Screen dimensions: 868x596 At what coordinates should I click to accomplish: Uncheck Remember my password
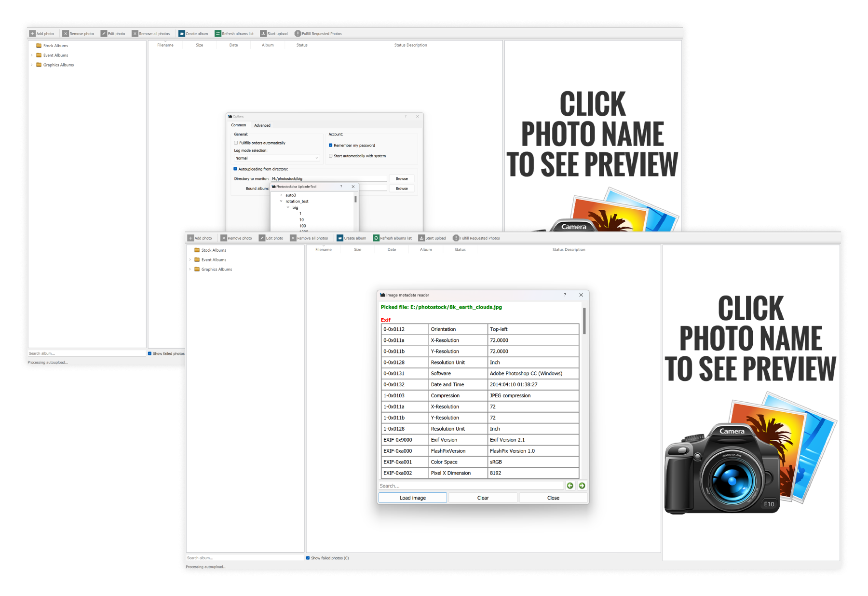coord(330,145)
